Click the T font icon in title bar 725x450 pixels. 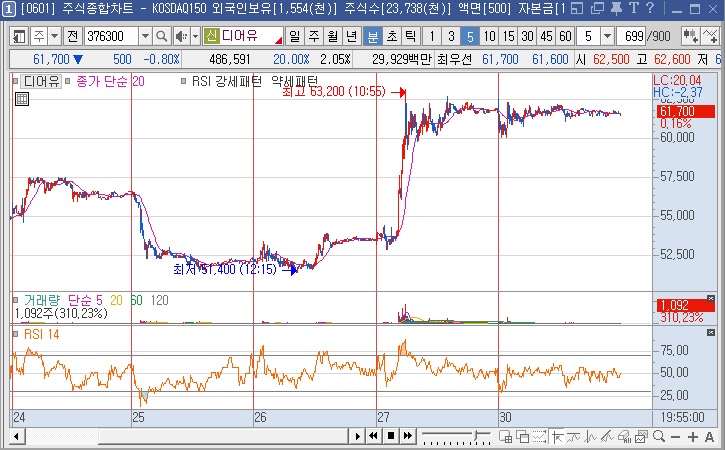click(x=634, y=8)
